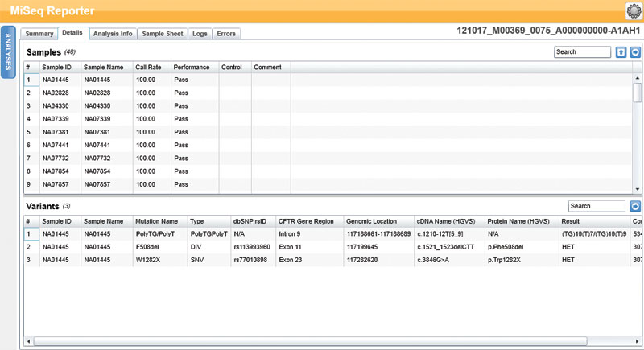Sort variants by CFTR Gene Region header
The image size is (644, 350).
coord(308,220)
